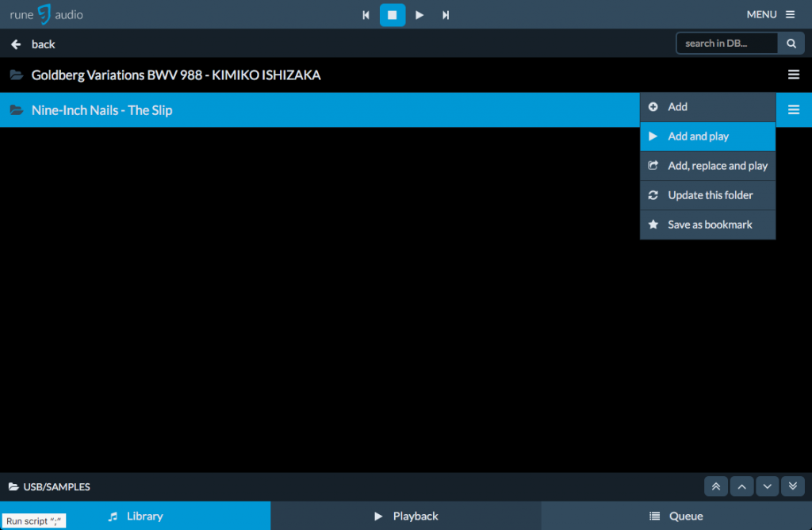The width and height of the screenshot is (812, 530).
Task: Jump to bottom with double down arrow
Action: click(793, 486)
